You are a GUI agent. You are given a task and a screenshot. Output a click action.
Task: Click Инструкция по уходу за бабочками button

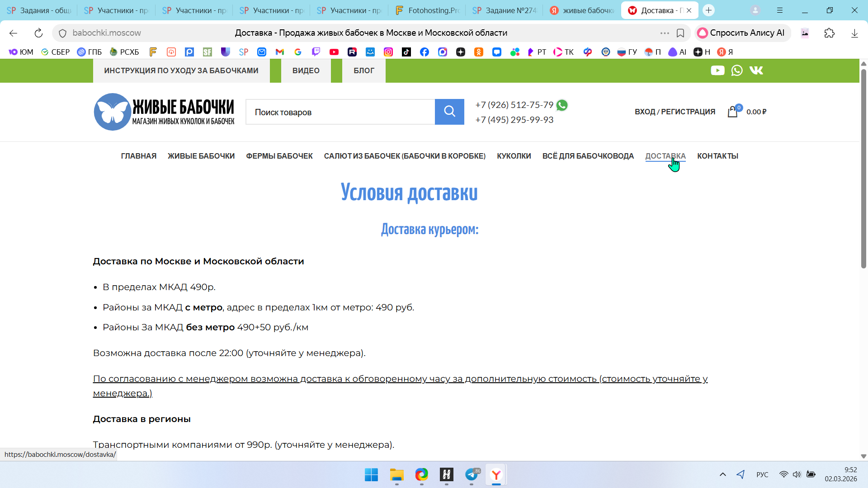[x=181, y=70]
